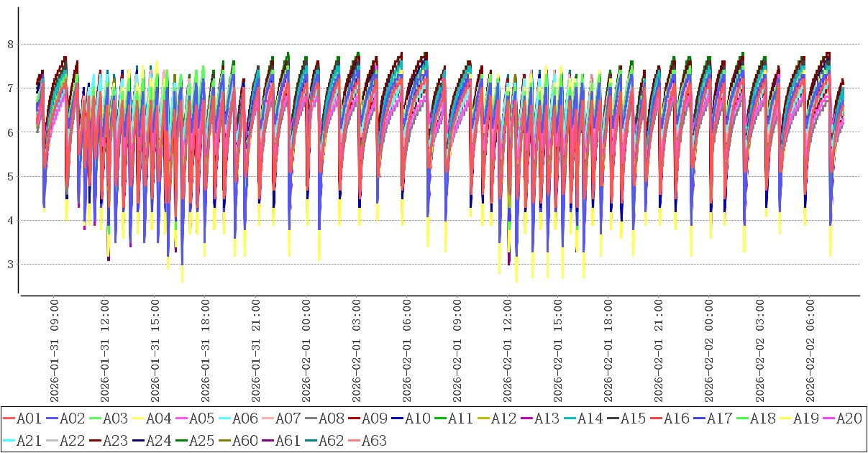The height and width of the screenshot is (453, 868).
Task: Click the y-axis value 8 label
Action: (10, 45)
